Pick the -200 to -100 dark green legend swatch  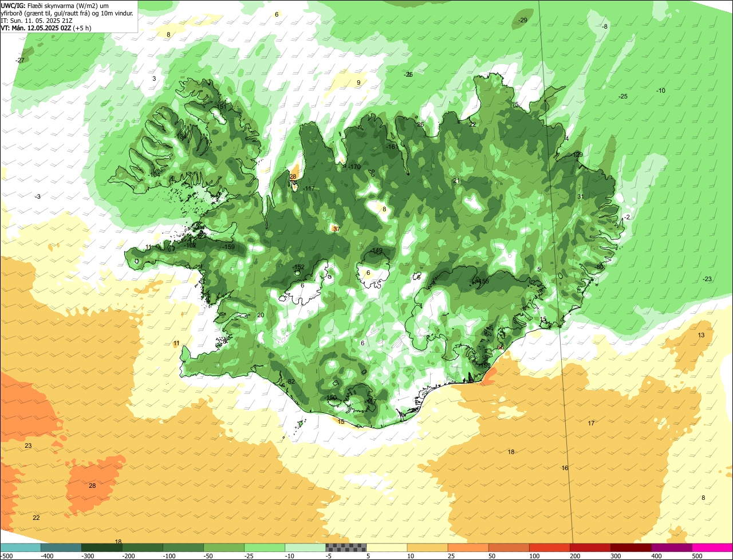point(142,547)
